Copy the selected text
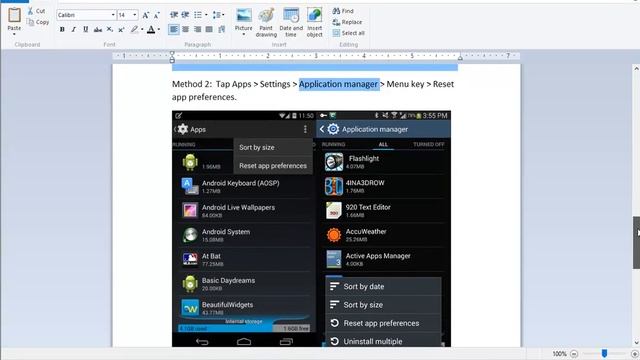 [38, 22]
